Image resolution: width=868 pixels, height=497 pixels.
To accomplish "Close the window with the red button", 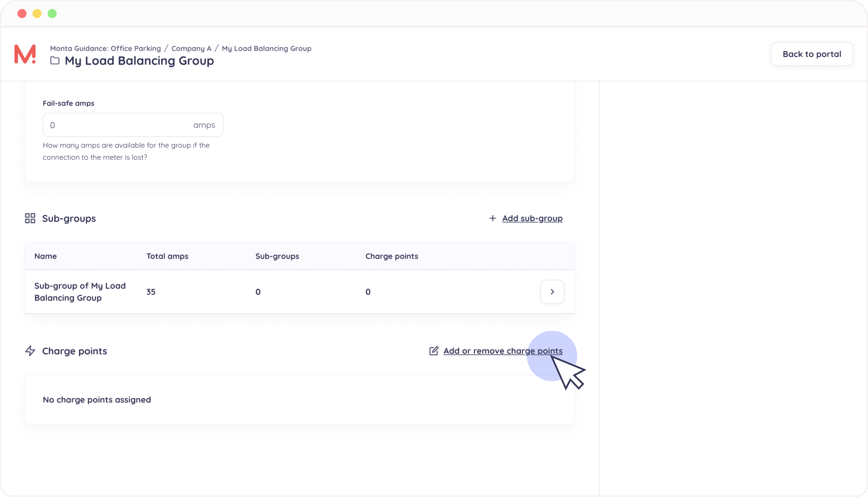I will (22, 14).
